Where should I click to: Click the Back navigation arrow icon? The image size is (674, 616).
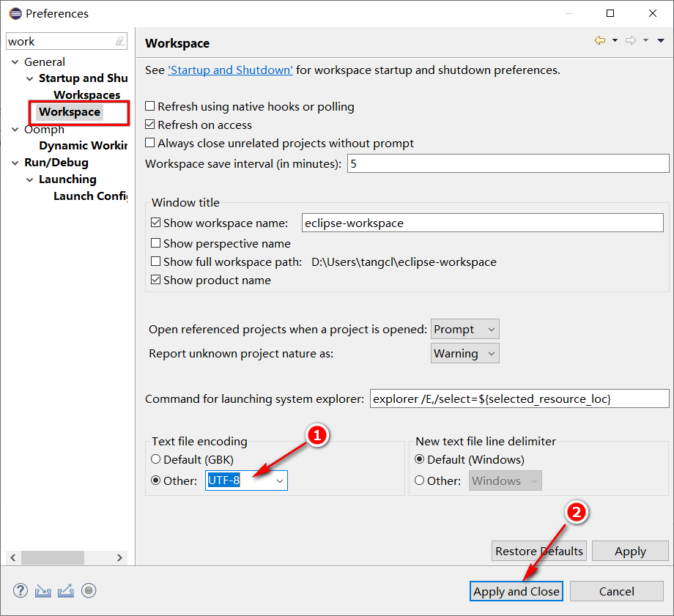(600, 41)
